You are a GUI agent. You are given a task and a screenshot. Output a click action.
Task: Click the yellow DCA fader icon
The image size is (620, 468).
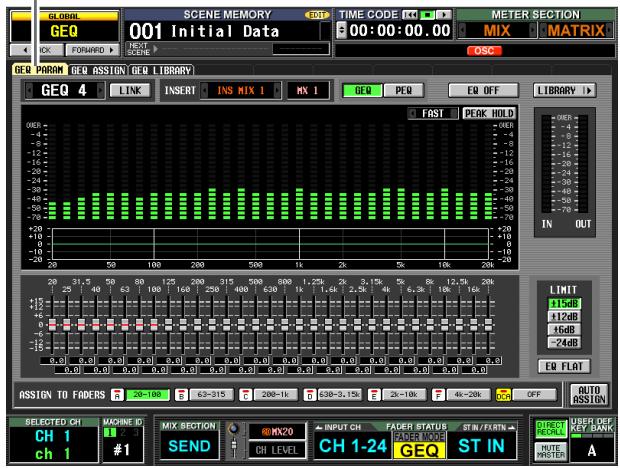point(503,395)
